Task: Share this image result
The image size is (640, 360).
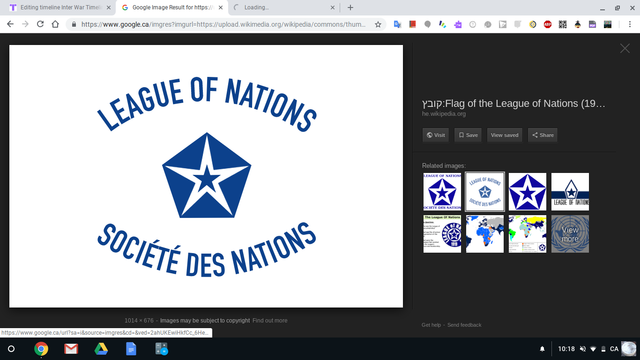Action: pos(542,135)
